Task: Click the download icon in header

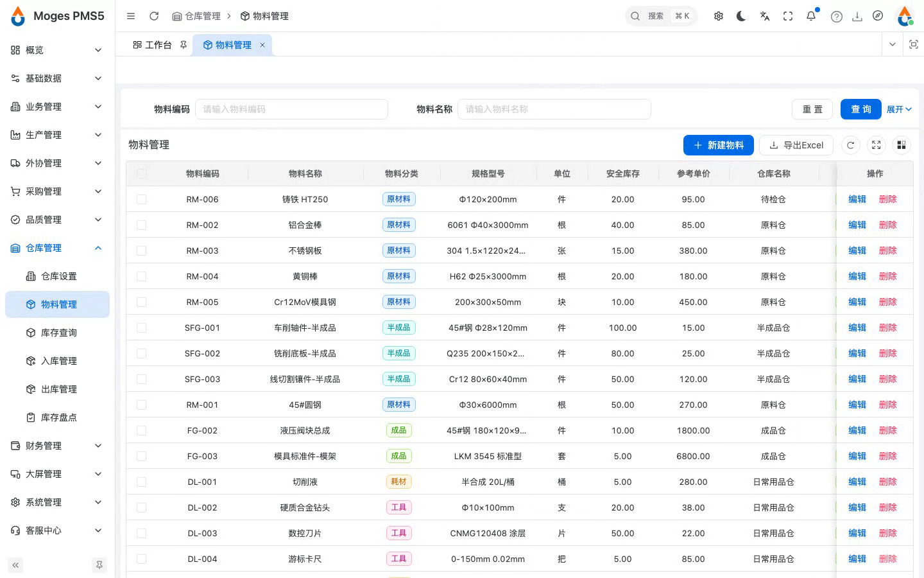Action: 857,17
